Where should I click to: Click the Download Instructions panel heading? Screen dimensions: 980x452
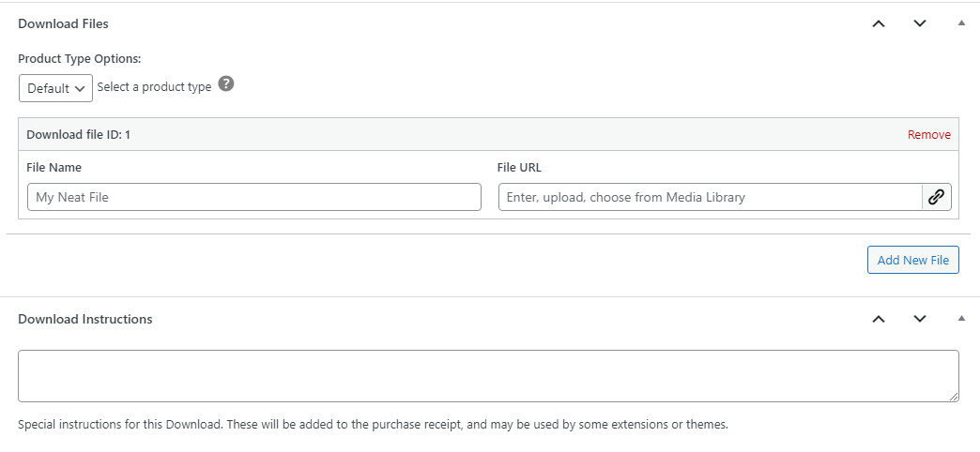point(85,319)
